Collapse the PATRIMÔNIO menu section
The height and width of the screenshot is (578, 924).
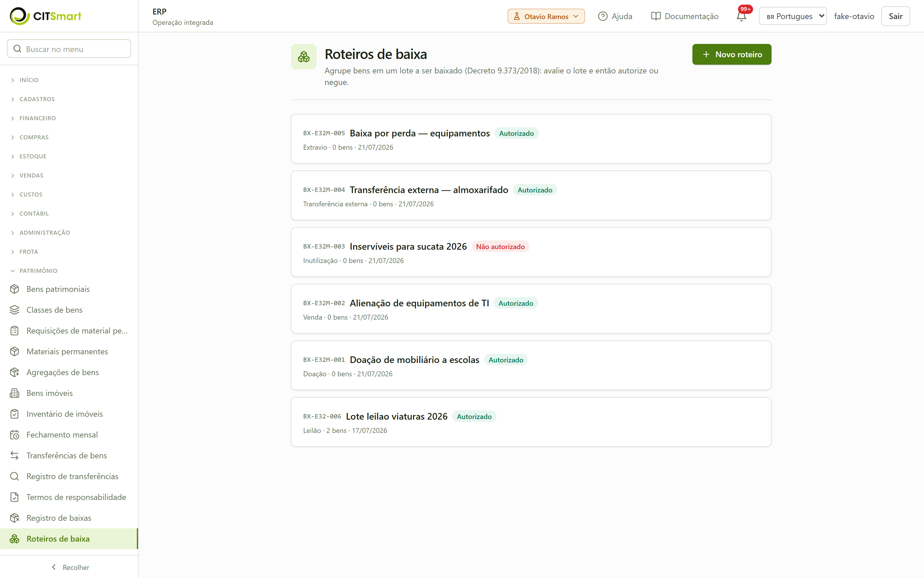pyautogui.click(x=69, y=271)
